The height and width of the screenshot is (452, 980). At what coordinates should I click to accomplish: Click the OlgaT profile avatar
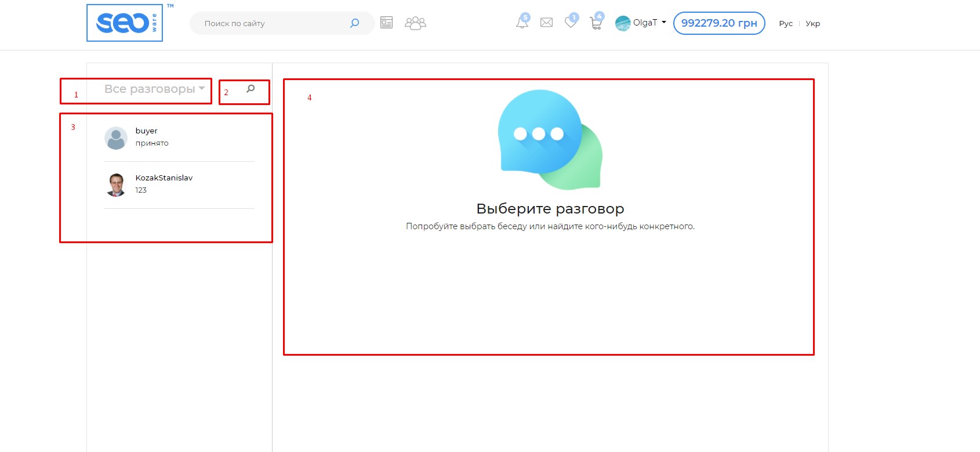pyautogui.click(x=623, y=23)
